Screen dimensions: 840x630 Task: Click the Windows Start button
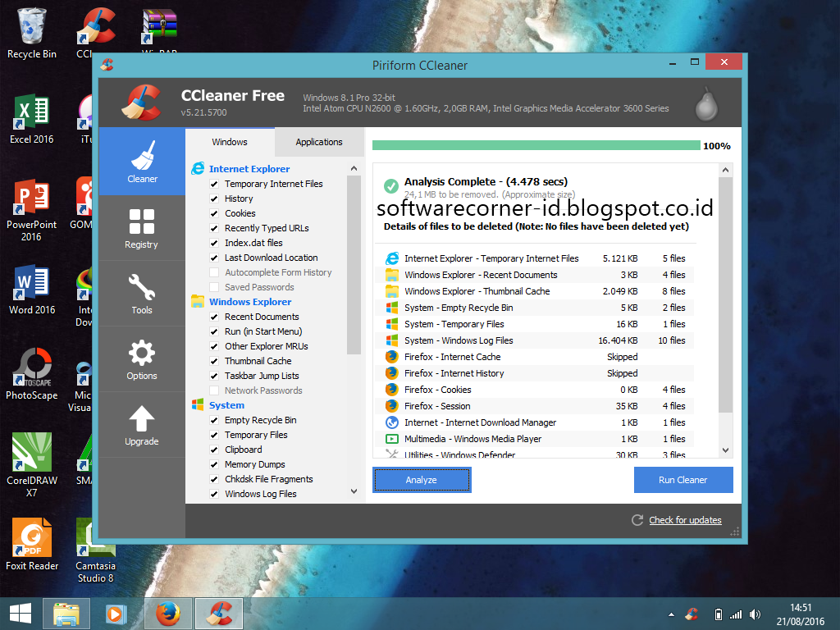21,614
